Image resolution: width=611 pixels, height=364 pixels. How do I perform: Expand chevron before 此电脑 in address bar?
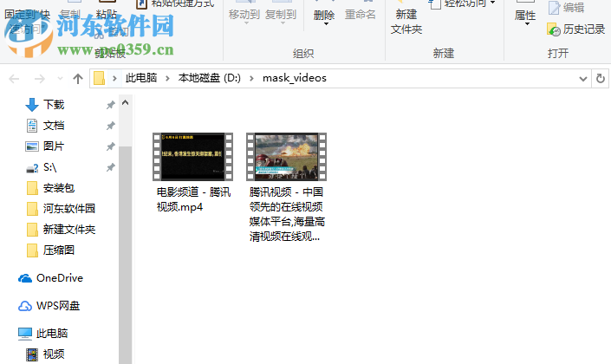click(114, 78)
